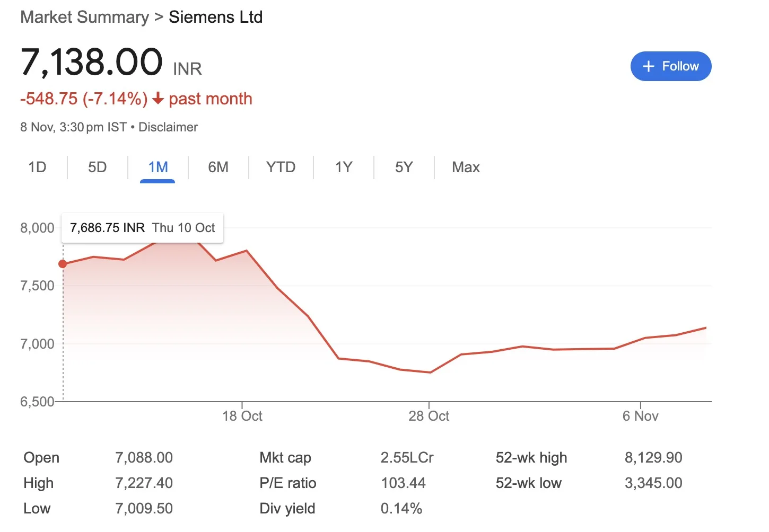Reselect the active 1M tab
Screen dimensions: 769x532
click(x=158, y=167)
